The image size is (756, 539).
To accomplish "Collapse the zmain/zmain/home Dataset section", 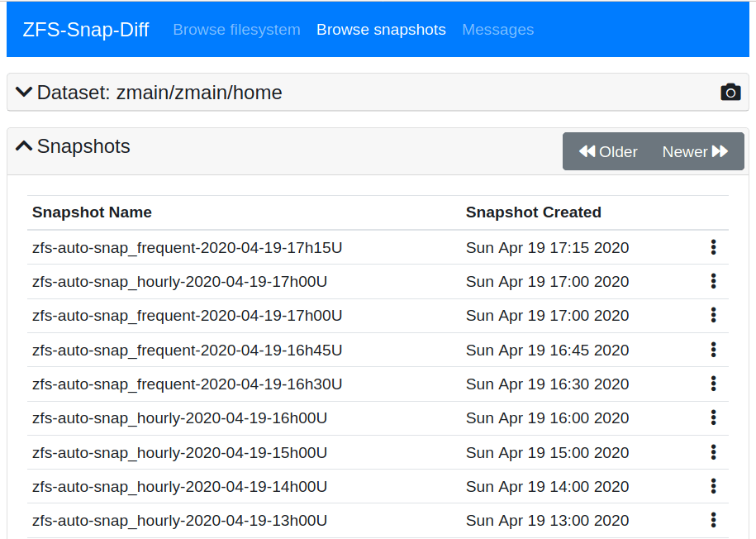I will point(24,92).
